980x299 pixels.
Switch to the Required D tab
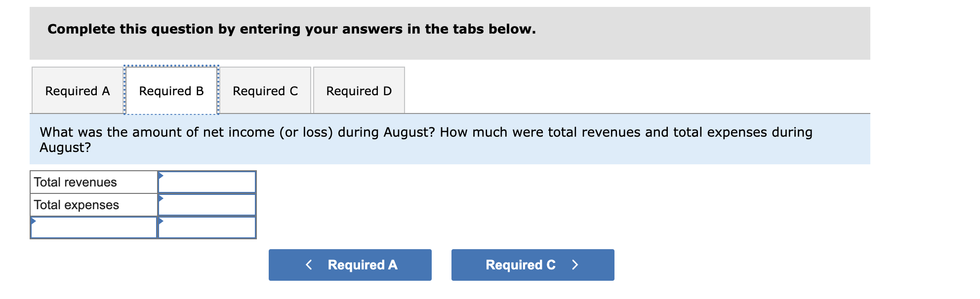coord(359,91)
